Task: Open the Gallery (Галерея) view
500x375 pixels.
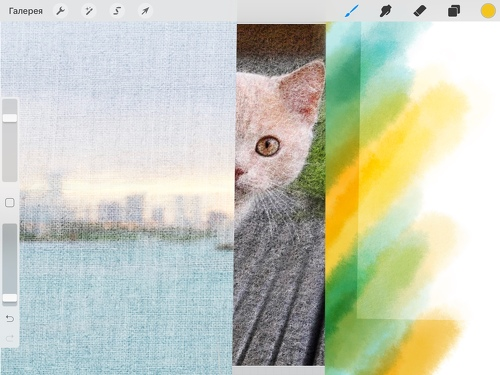Action: tap(26, 11)
